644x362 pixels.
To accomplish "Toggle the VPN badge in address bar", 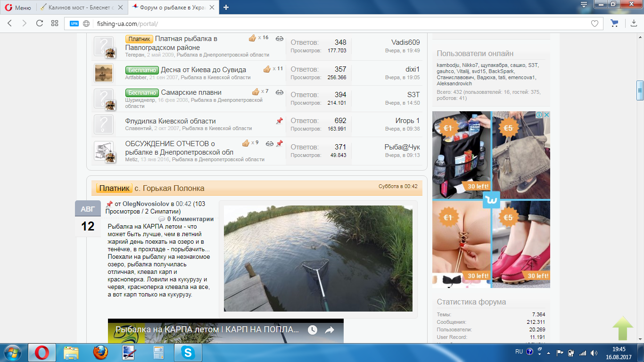I will pos(74,24).
